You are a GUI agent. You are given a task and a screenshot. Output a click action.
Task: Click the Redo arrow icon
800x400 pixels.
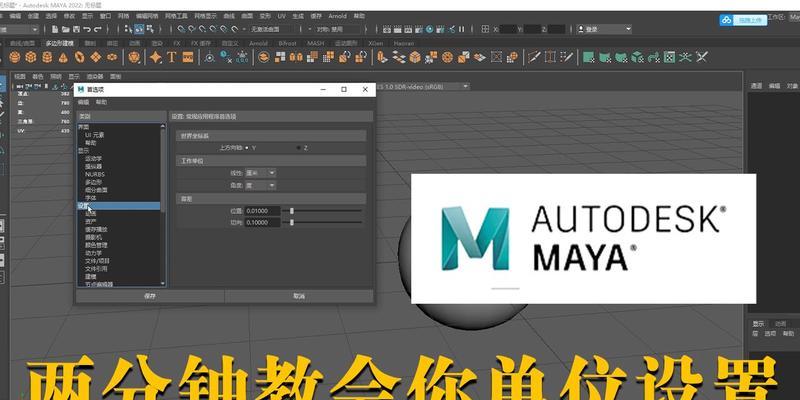(x=97, y=30)
